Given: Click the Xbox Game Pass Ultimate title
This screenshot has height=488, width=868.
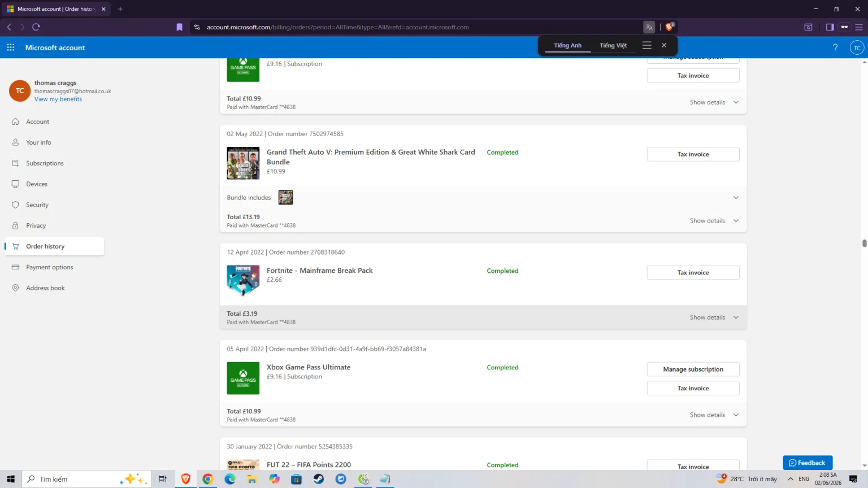Looking at the screenshot, I should coord(309,367).
